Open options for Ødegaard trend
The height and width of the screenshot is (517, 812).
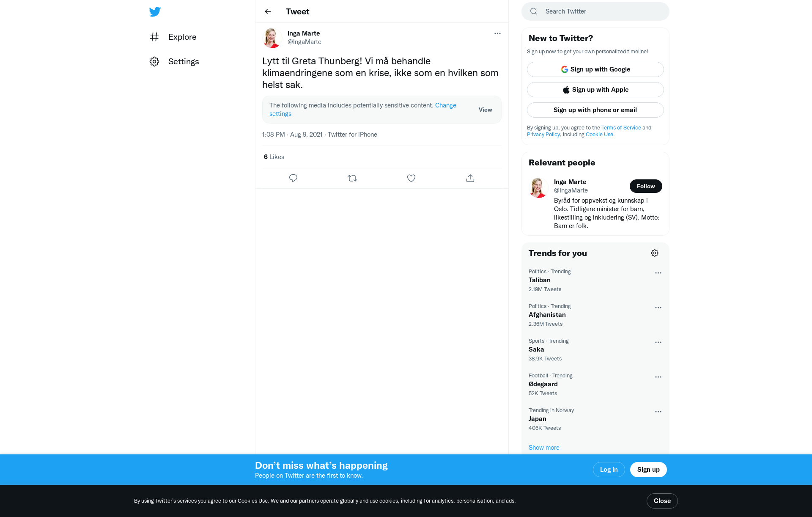658,377
